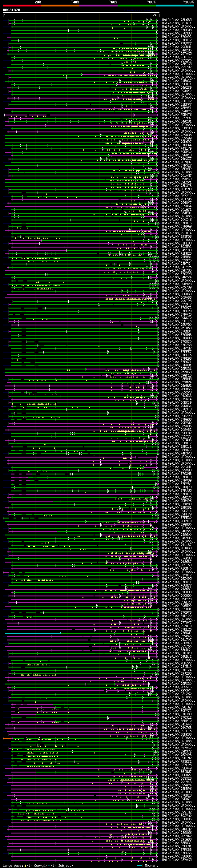Open hit UniRef100_Q9T0K5
Screen dimensions: 197x868
(177, 54)
